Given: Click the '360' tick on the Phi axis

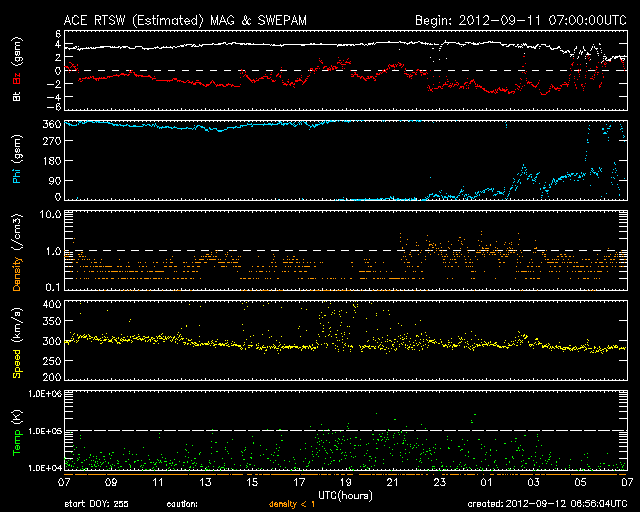Looking at the screenshot, I should (52, 125).
